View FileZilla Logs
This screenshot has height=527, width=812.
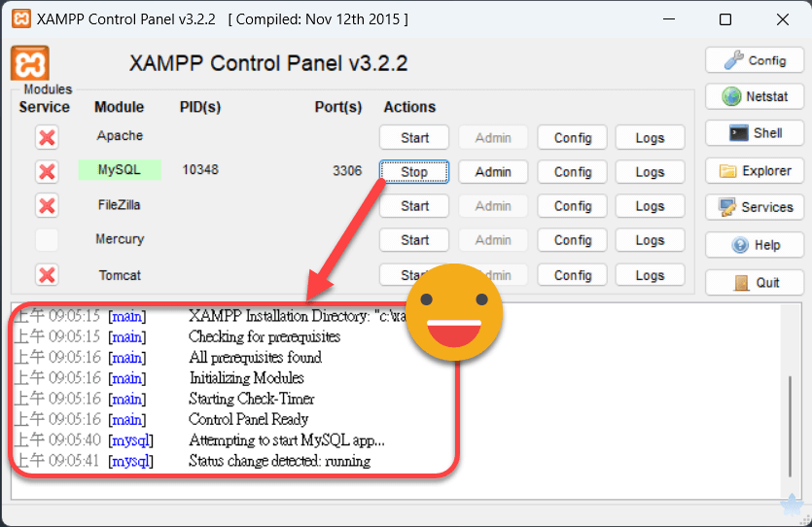coord(650,206)
